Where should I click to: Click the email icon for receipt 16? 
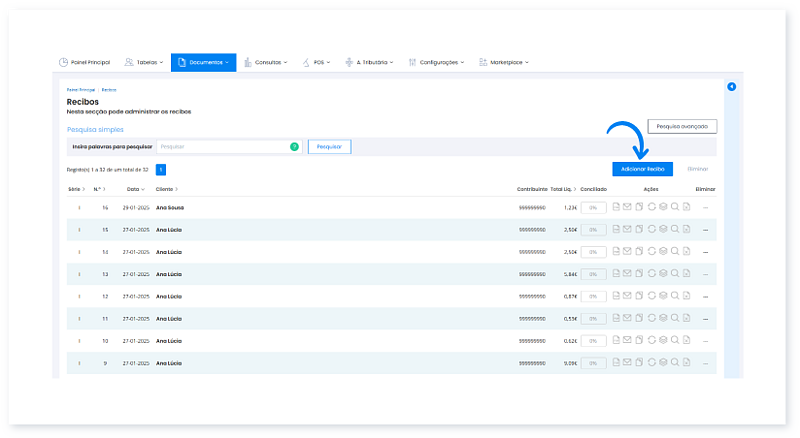point(627,207)
